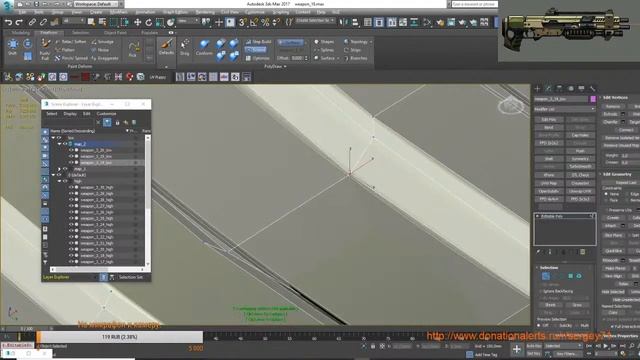Activate Vertex sub-object selection icon
Screen dimensions: 640x360
[546, 276]
